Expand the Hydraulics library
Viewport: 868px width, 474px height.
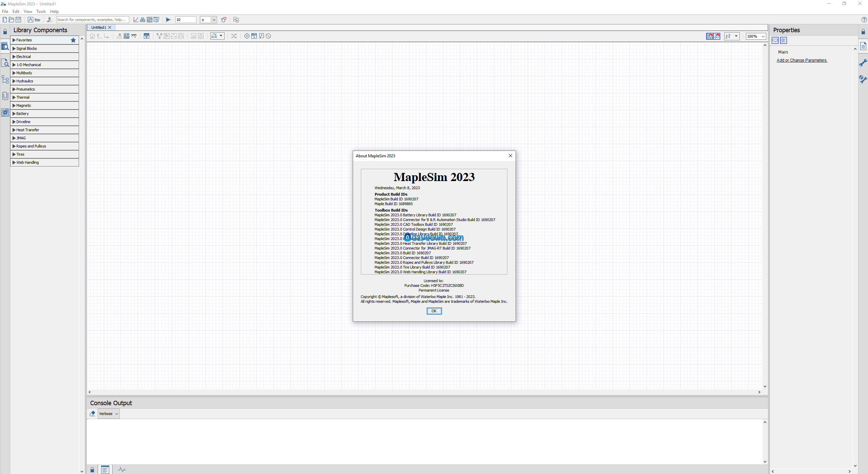click(44, 81)
